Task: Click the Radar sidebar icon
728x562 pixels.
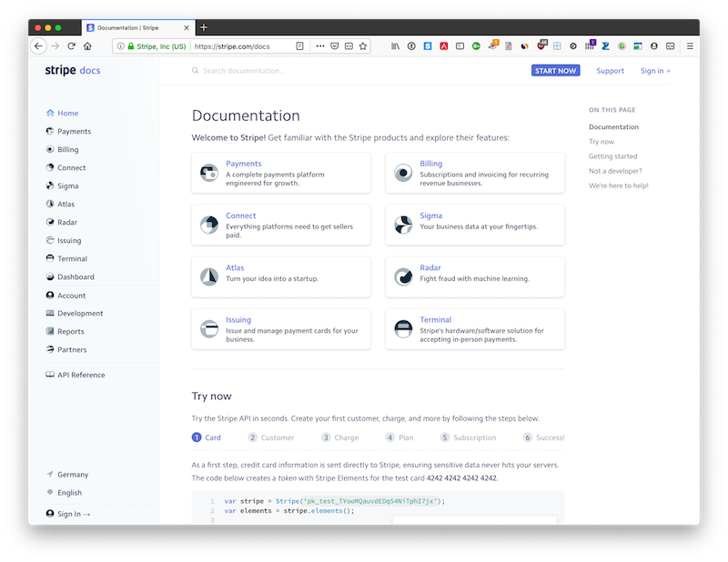Action: (50, 222)
